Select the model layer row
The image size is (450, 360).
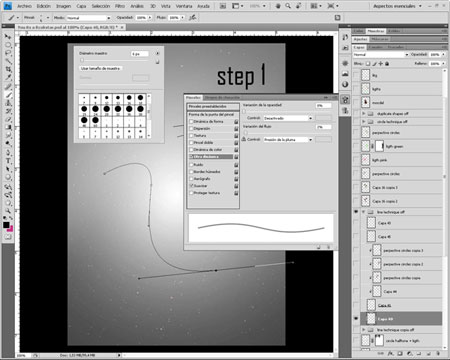point(400,103)
